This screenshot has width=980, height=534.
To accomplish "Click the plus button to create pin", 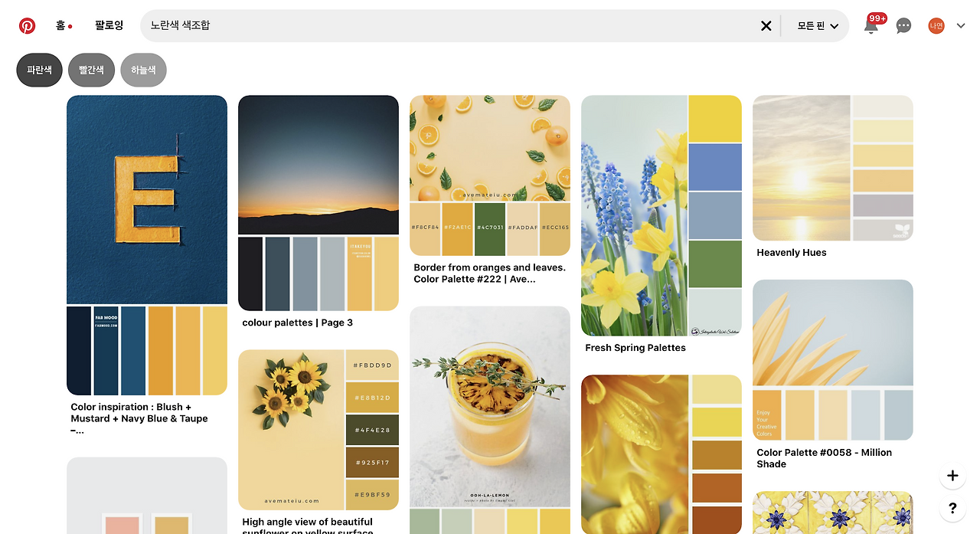I will tap(952, 476).
